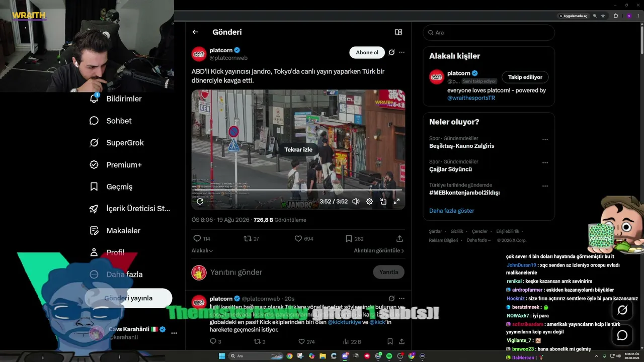Bookmark the post with 282 bookmarks
Image resolution: width=644 pixels, height=362 pixels.
pos(354,239)
